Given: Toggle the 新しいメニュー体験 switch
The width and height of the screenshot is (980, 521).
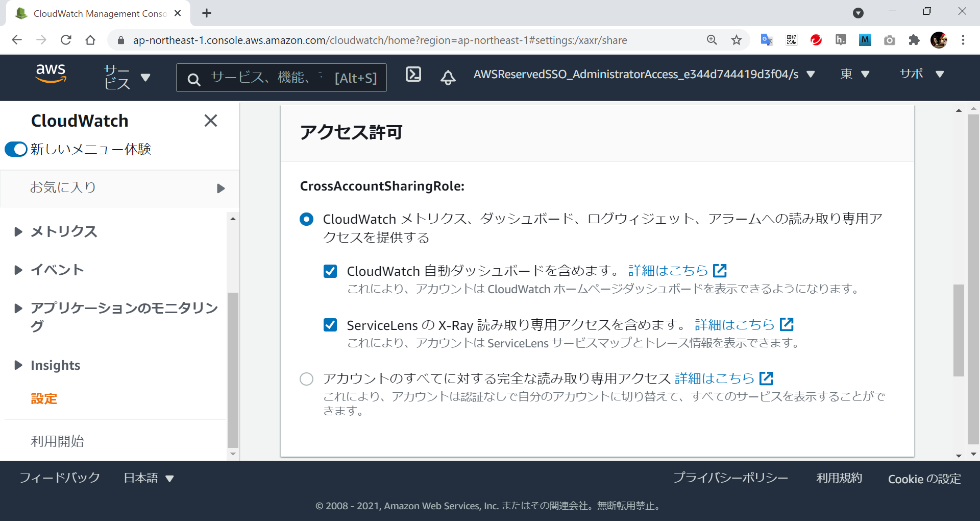Looking at the screenshot, I should pyautogui.click(x=16, y=149).
